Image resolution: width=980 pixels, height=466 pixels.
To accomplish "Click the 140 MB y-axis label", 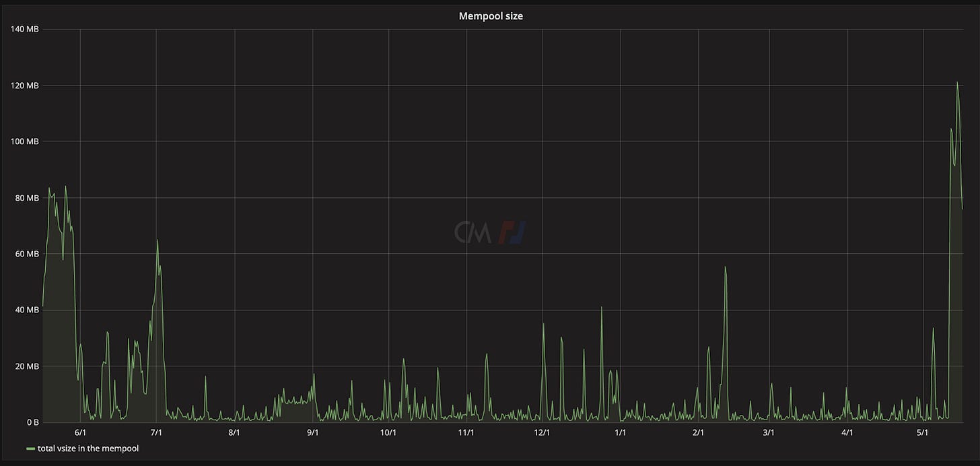I will click(x=24, y=29).
